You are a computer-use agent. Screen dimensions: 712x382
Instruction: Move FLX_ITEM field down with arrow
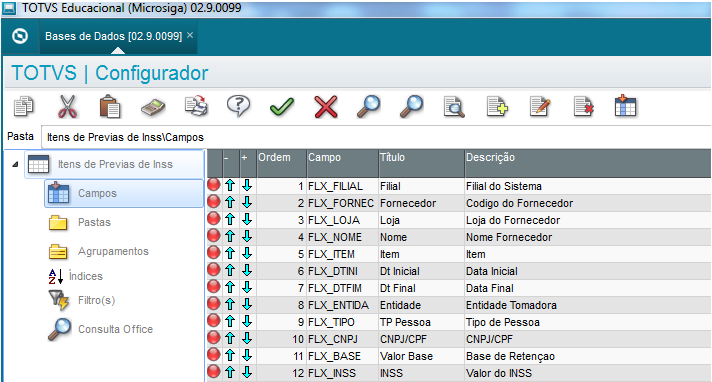[x=247, y=253]
